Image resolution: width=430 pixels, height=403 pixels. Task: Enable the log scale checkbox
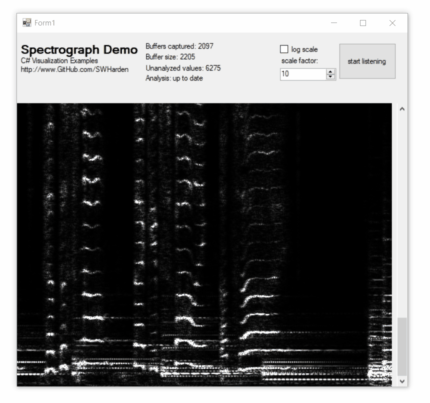284,49
